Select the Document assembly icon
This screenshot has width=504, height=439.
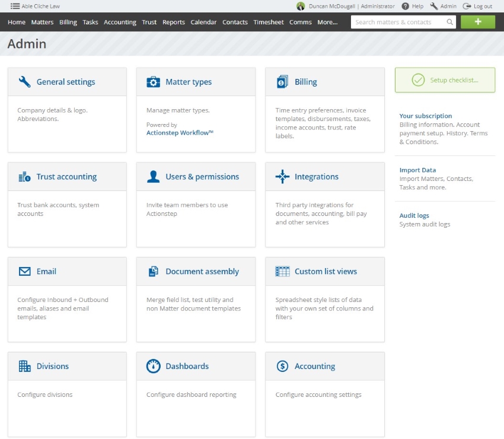click(x=154, y=272)
